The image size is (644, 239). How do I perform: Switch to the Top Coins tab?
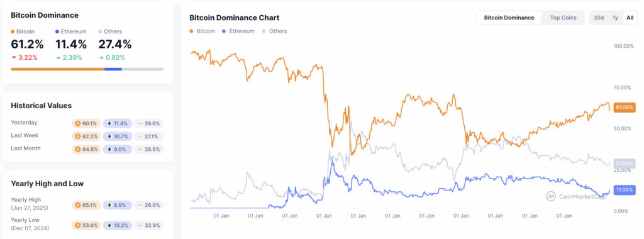click(x=563, y=18)
